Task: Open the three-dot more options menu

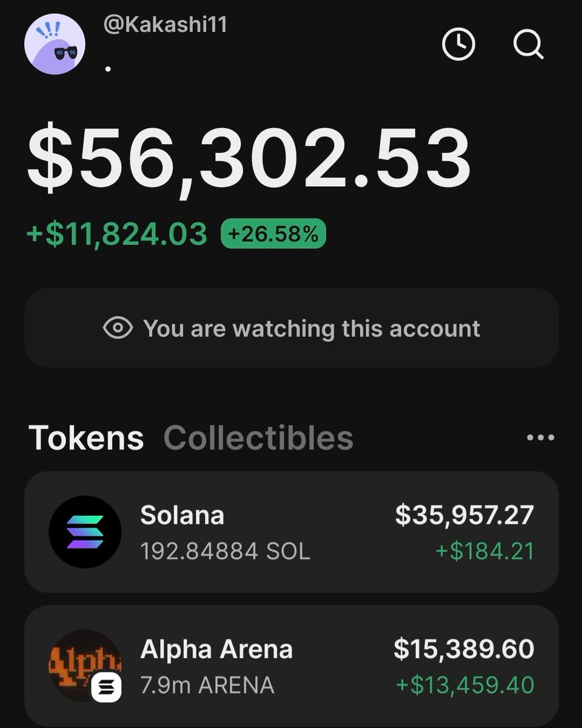Action: [540, 437]
